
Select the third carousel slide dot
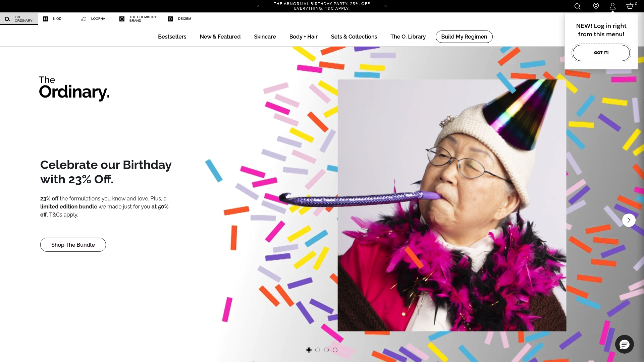point(326,350)
